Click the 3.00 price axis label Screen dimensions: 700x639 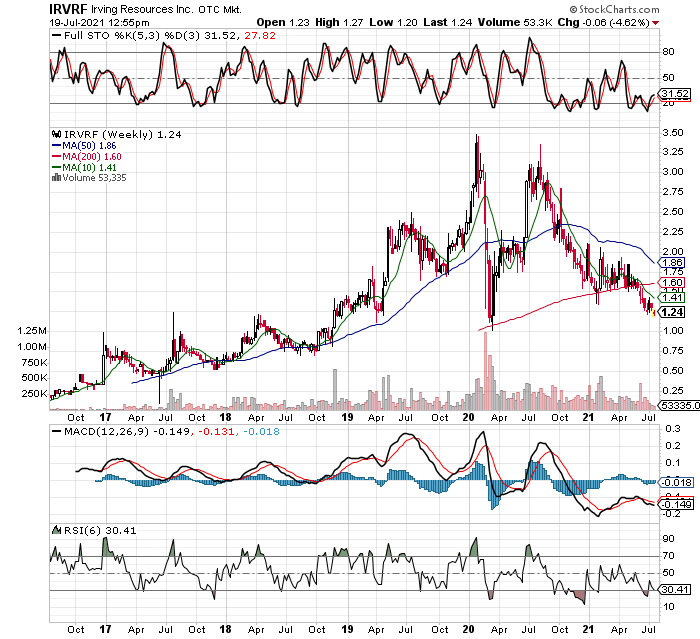pos(673,172)
